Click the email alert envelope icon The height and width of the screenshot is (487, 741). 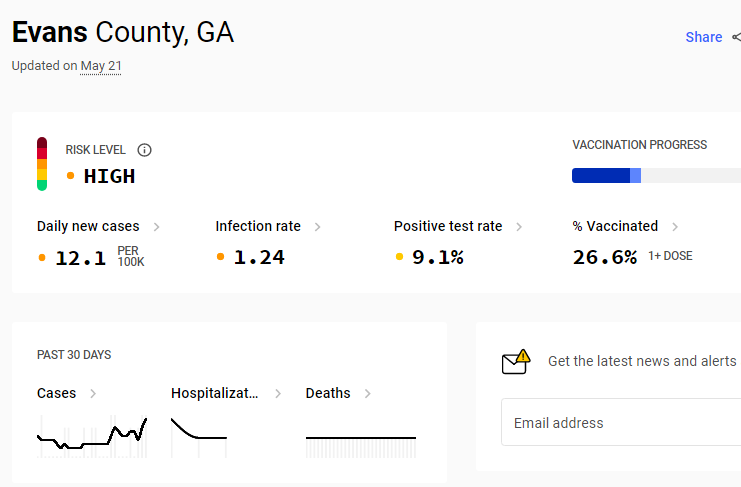[516, 362]
